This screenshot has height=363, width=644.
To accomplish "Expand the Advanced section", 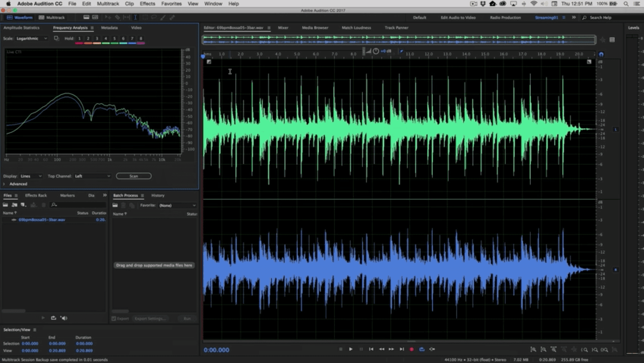I will pos(4,184).
